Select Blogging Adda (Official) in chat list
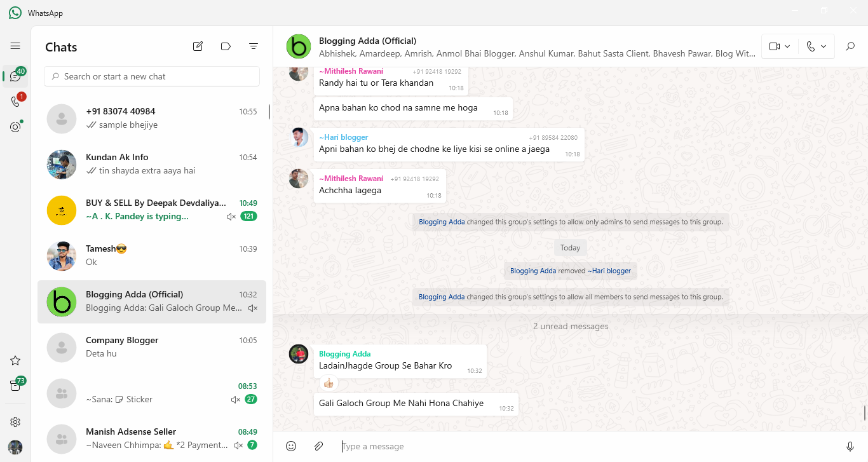 (x=152, y=301)
